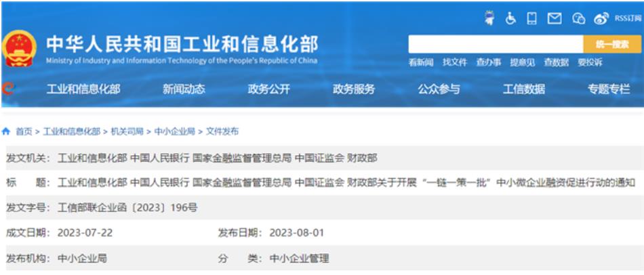Click the national emblem logo

pyautogui.click(x=19, y=49)
